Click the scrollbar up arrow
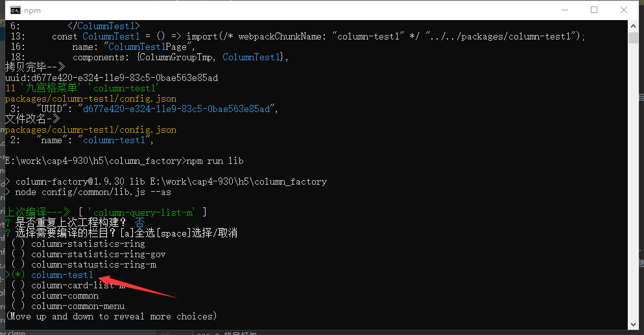Image resolution: width=644 pixels, height=335 pixels. (x=633, y=25)
